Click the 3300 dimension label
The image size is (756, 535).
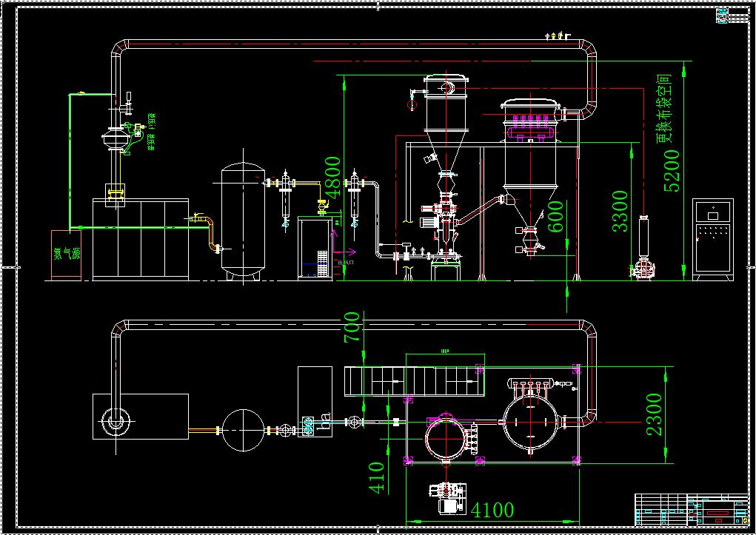(x=620, y=211)
